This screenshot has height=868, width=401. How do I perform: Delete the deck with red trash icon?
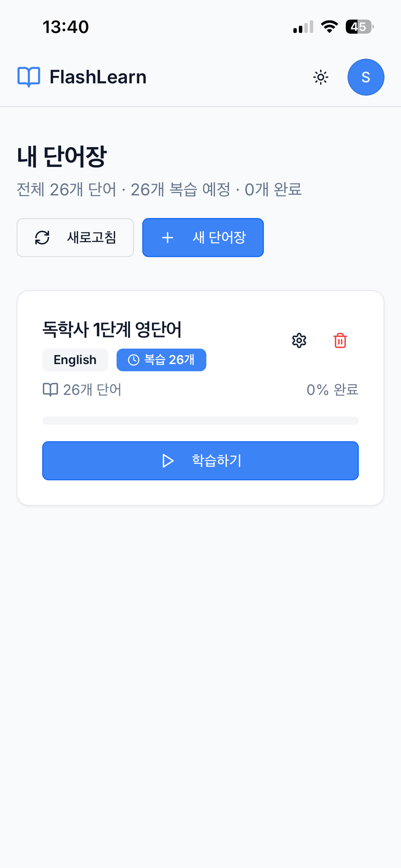click(340, 341)
